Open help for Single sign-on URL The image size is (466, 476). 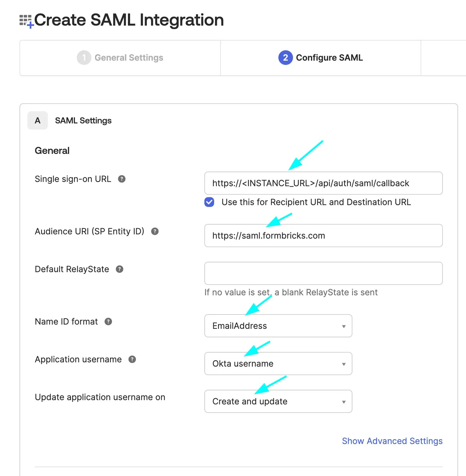pos(122,179)
